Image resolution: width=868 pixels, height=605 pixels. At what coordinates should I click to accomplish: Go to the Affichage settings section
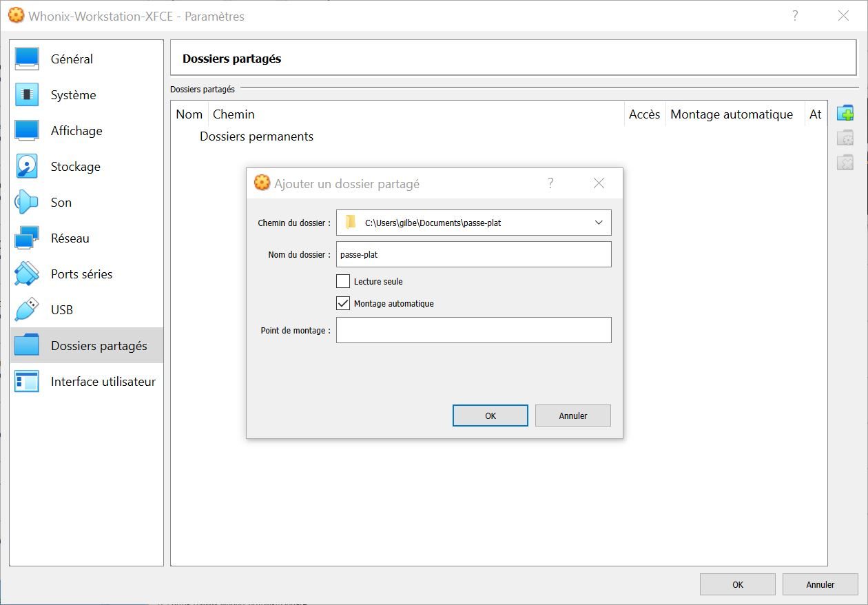[87, 131]
